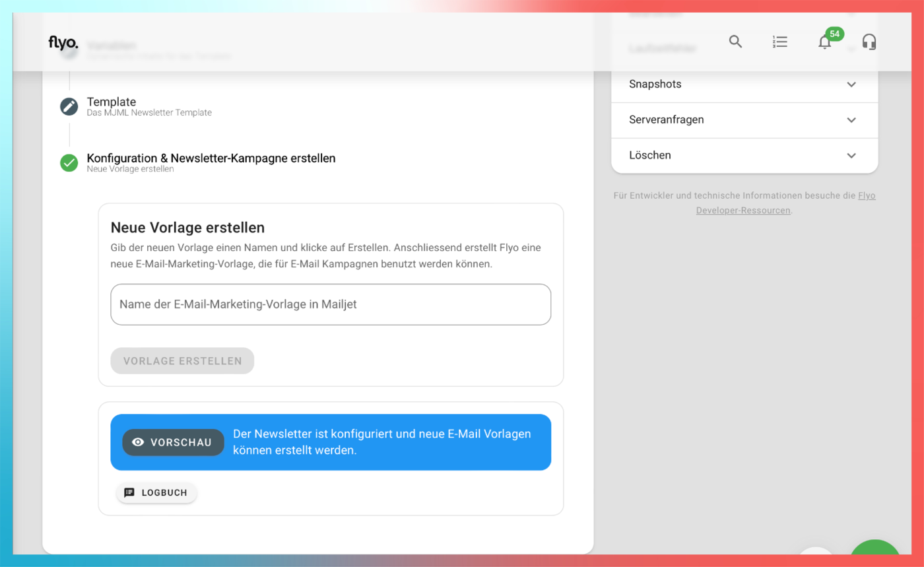Select the green checkmark step icon
Screen dimensions: 924x567
tap(69, 162)
